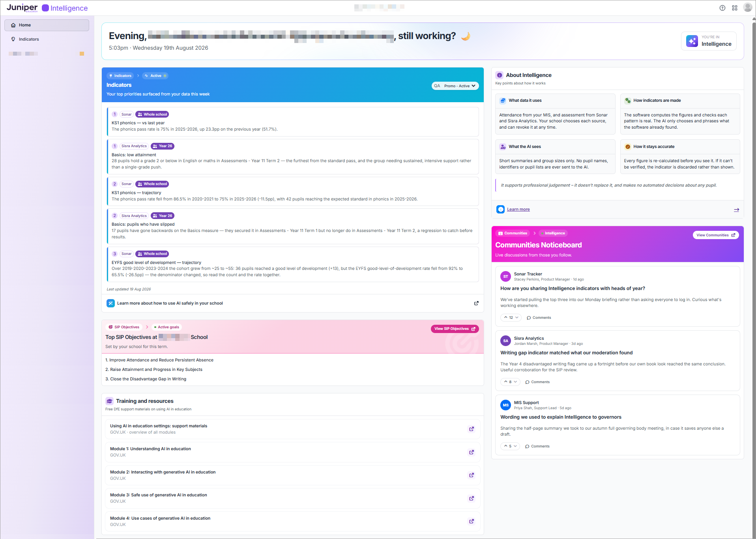The height and width of the screenshot is (539, 756).
Task: Open 'Writing gap indicator matched' post title
Action: pyautogui.click(x=566, y=353)
